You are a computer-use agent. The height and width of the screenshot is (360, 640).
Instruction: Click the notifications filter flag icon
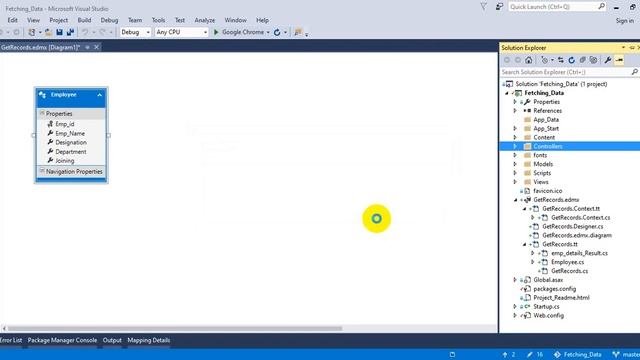(x=484, y=7)
